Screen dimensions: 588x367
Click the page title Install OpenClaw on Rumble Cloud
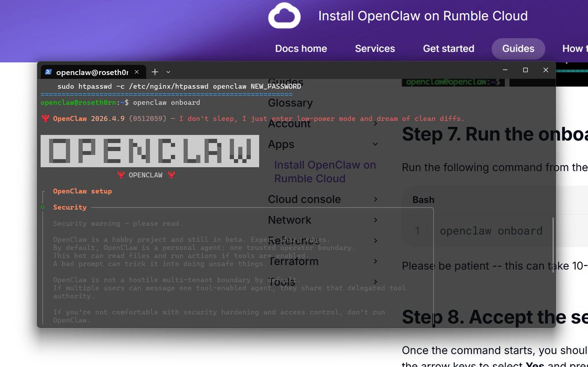(x=423, y=16)
